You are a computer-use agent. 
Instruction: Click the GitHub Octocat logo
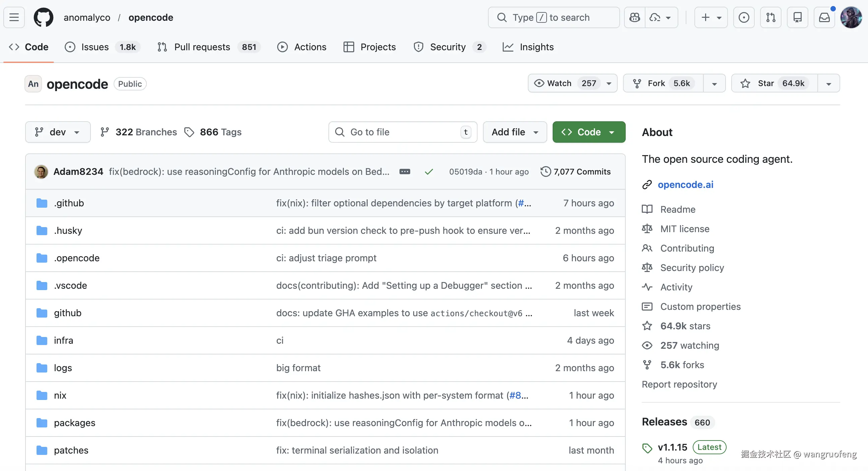[x=44, y=17]
